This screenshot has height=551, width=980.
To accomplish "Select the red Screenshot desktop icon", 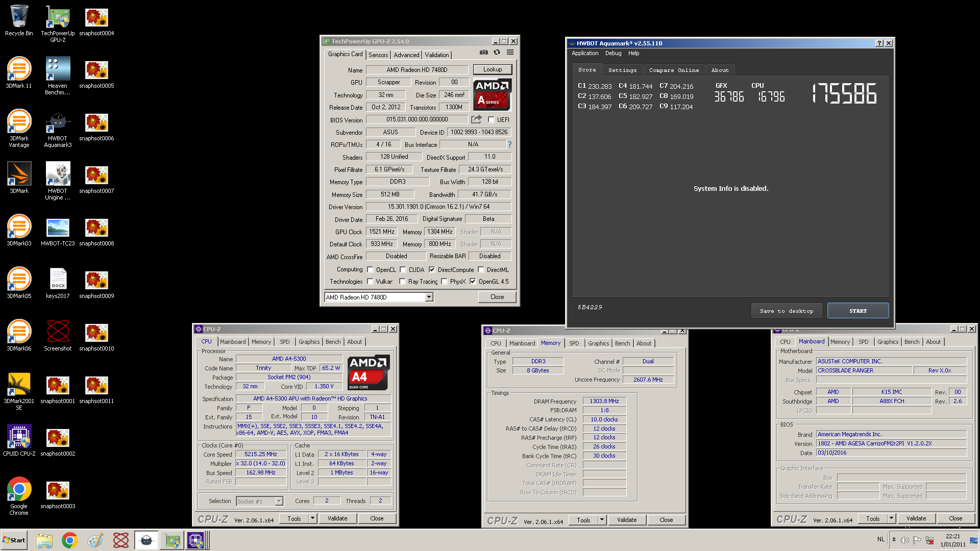I will coord(58,336).
